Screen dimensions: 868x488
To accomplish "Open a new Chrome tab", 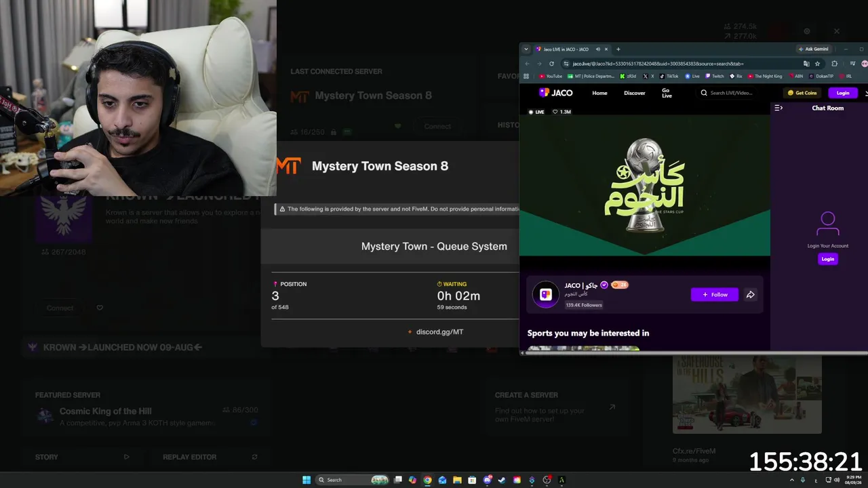I will pyautogui.click(x=618, y=49).
